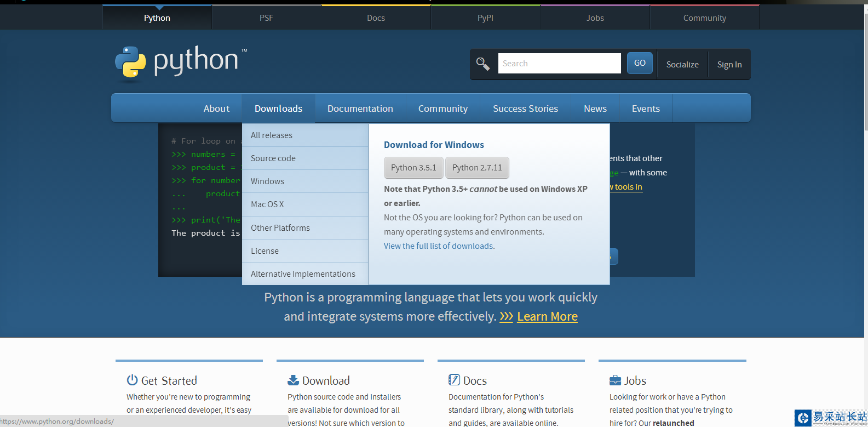Click the notepad icon beside Docs
This screenshot has width=868, height=427.
[454, 380]
